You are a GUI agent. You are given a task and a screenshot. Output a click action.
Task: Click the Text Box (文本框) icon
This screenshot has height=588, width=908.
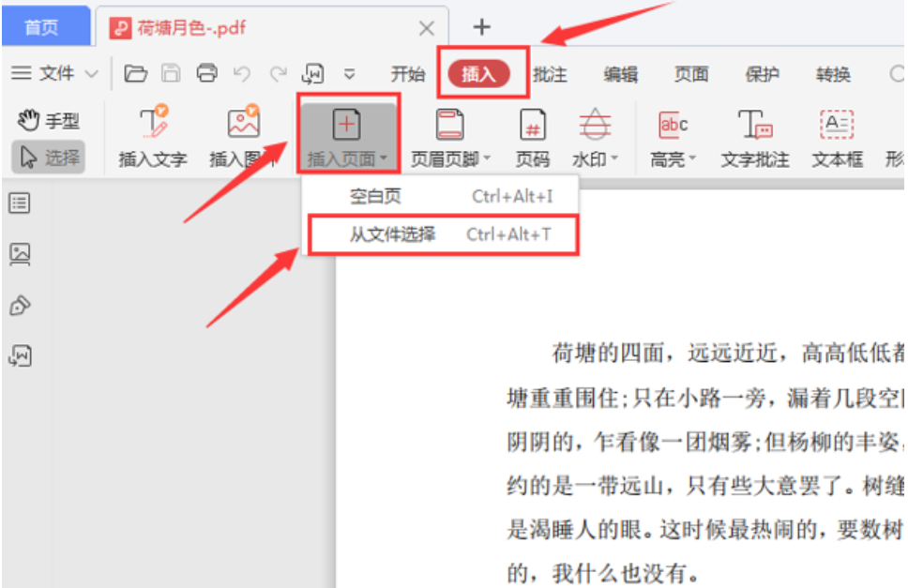(837, 126)
